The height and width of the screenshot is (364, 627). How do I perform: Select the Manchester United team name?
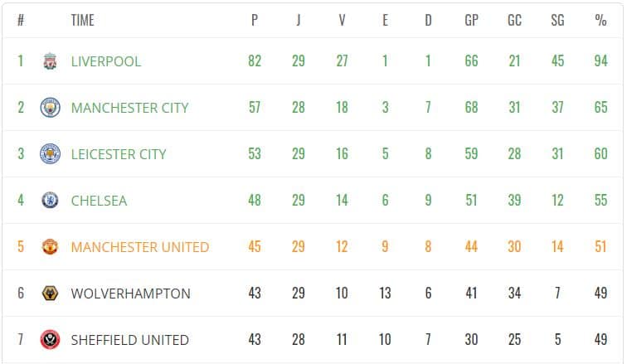coord(140,247)
